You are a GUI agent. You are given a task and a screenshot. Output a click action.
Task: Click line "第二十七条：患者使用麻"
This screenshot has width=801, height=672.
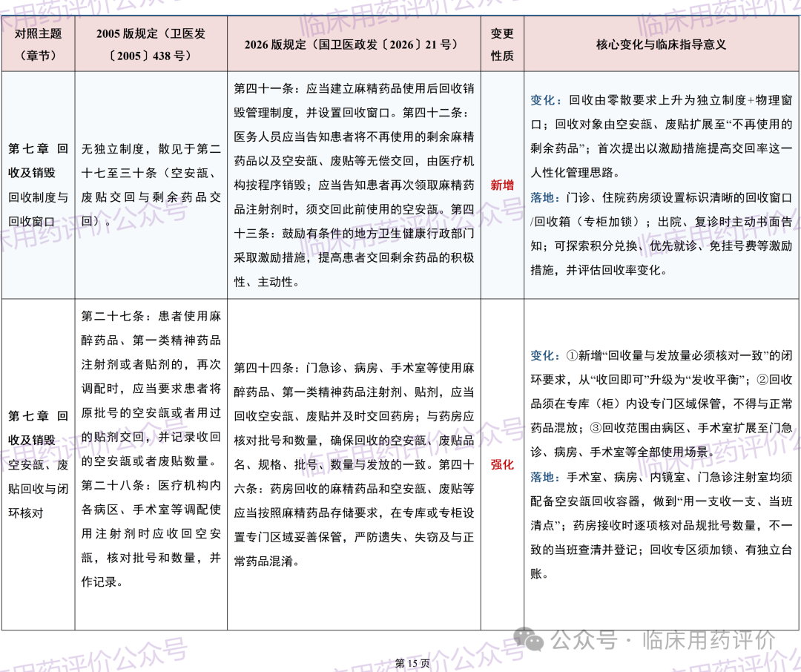click(x=151, y=316)
